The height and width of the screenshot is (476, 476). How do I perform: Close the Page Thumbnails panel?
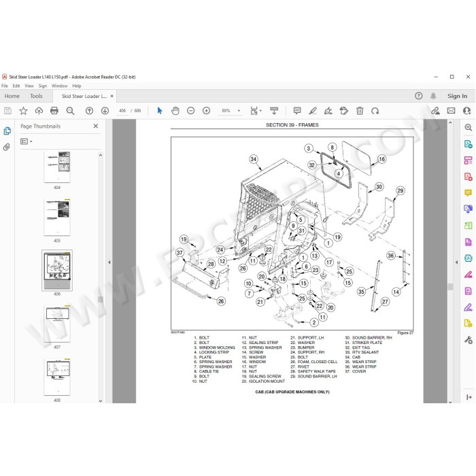96,126
